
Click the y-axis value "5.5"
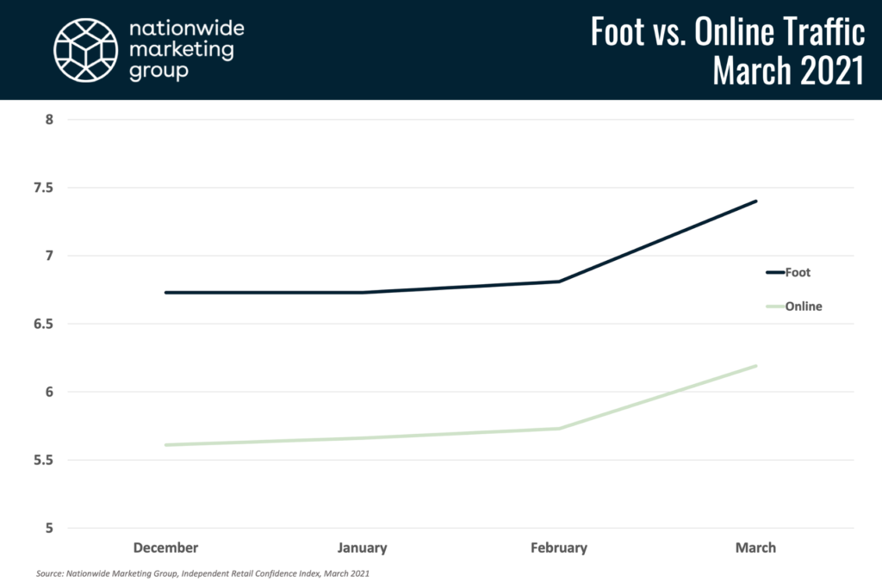43,460
